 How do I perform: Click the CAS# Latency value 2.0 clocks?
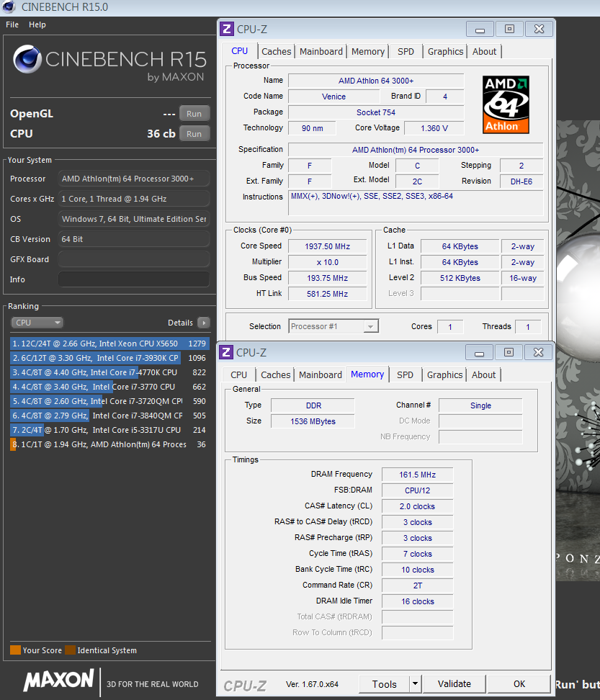(418, 506)
